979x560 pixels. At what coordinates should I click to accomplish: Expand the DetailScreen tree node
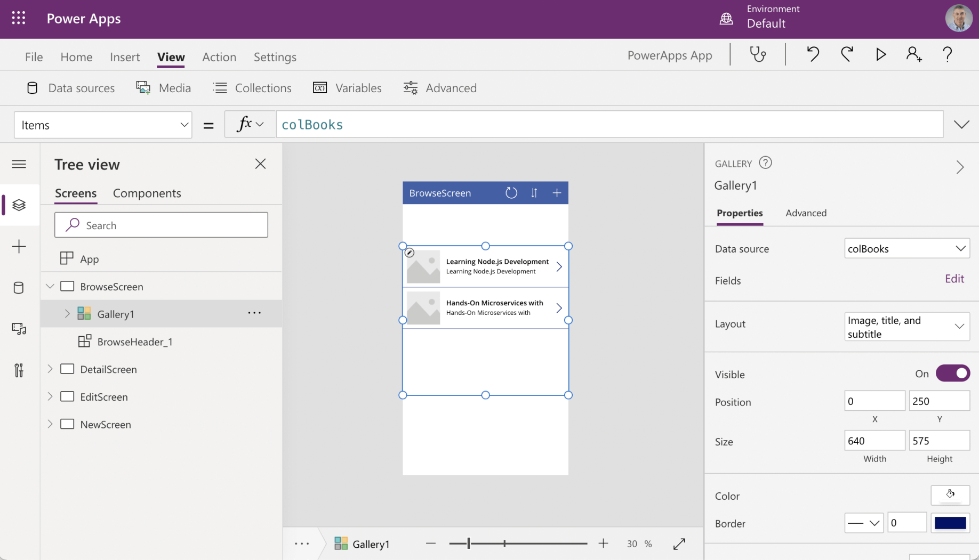pos(50,369)
